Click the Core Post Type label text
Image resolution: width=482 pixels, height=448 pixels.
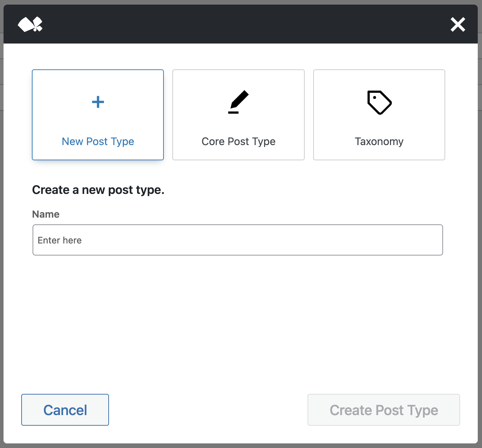tap(238, 141)
